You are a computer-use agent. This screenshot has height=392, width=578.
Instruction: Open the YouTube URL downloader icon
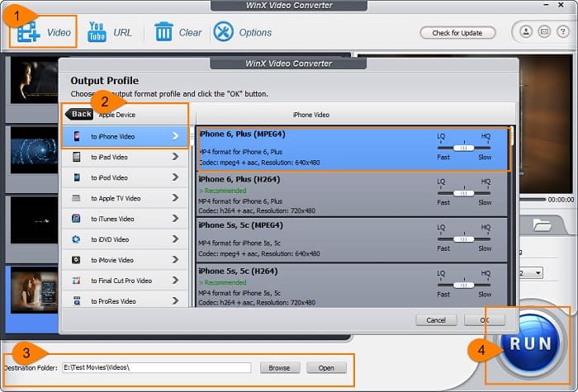pyautogui.click(x=97, y=32)
